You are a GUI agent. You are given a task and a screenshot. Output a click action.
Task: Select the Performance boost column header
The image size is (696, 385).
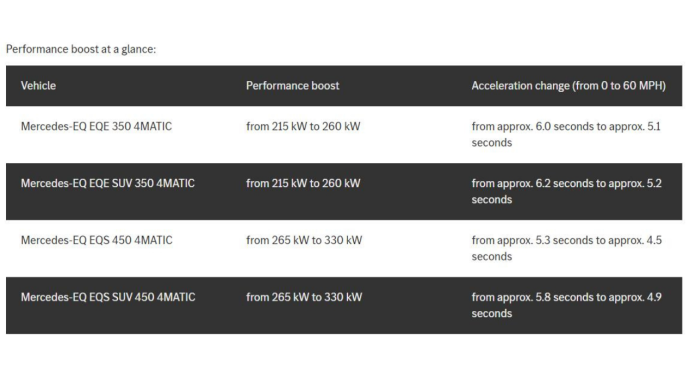click(293, 86)
